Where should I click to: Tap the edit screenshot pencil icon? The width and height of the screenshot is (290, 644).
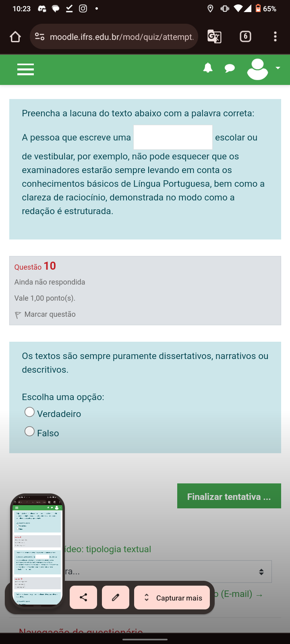pos(116,598)
